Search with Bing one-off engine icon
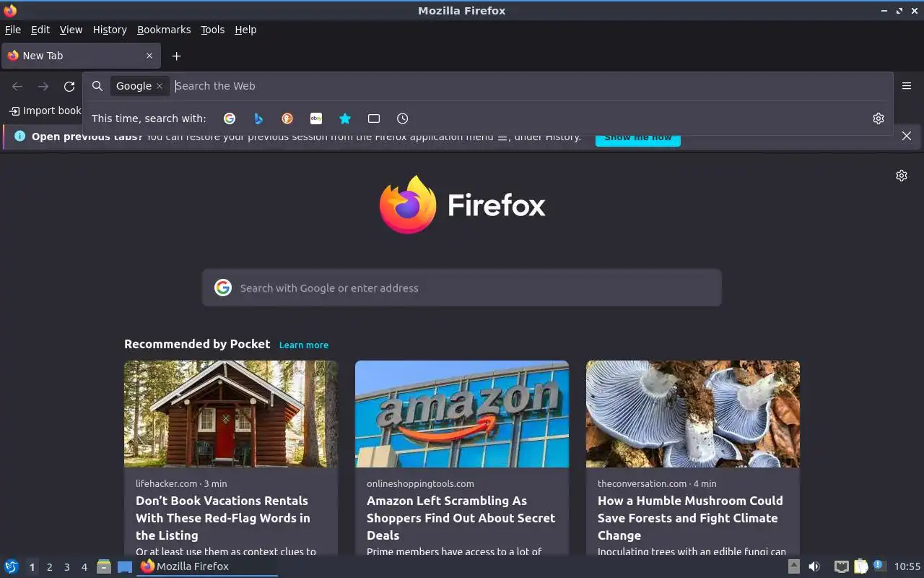The height and width of the screenshot is (578, 924). click(258, 118)
